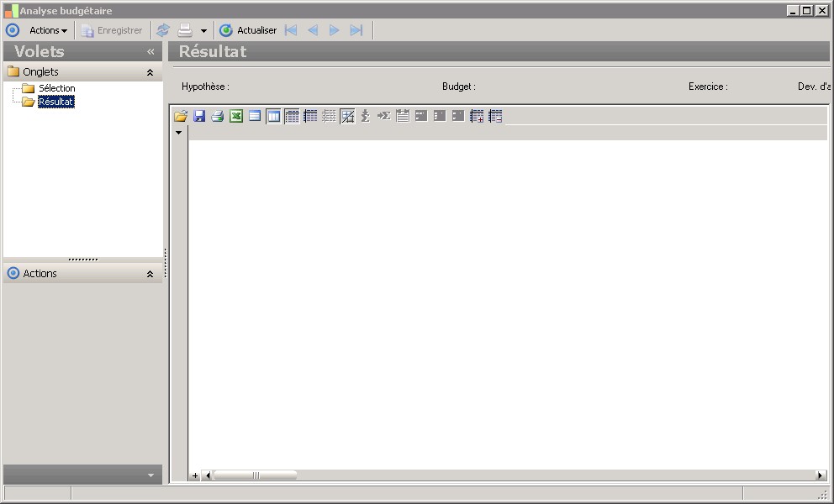Click the printer icon in grid toolbar

point(218,117)
